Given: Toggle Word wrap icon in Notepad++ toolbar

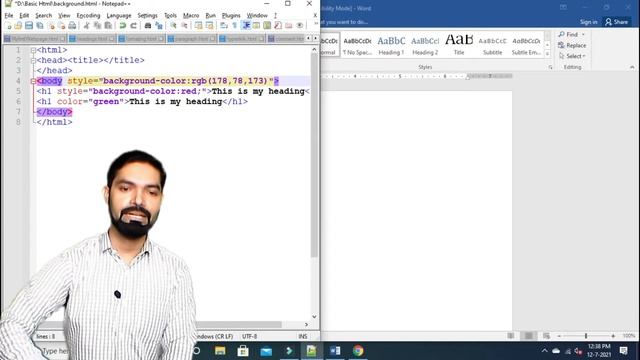Looking at the screenshot, I should (x=224, y=26).
